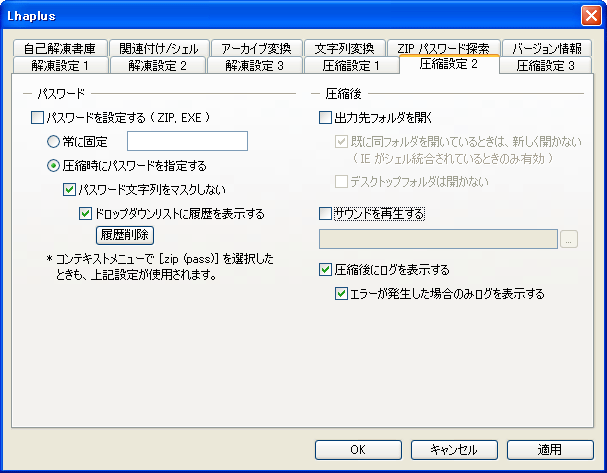Screen dimensions: 607x473
Task: Switch to the 圧縮設定 1 tab
Action: coord(352,65)
